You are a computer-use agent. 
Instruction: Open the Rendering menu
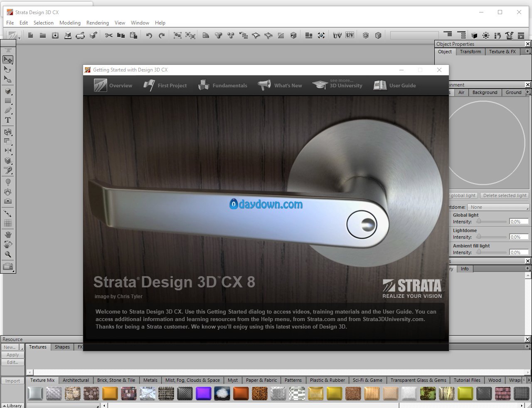97,23
